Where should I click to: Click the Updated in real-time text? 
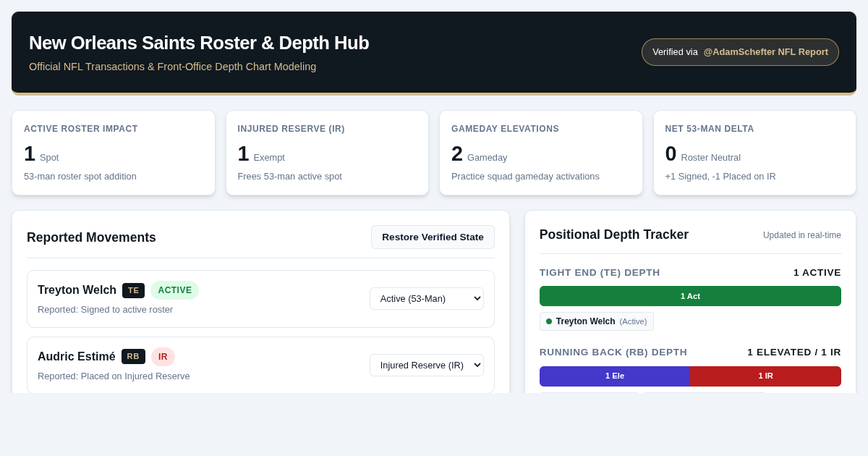click(802, 235)
